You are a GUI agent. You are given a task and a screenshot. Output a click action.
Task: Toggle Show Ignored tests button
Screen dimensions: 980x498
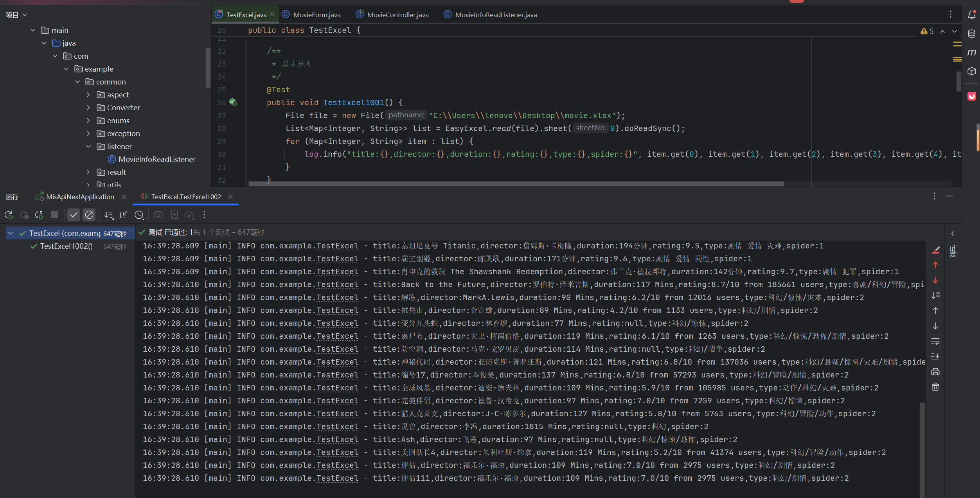click(x=89, y=215)
